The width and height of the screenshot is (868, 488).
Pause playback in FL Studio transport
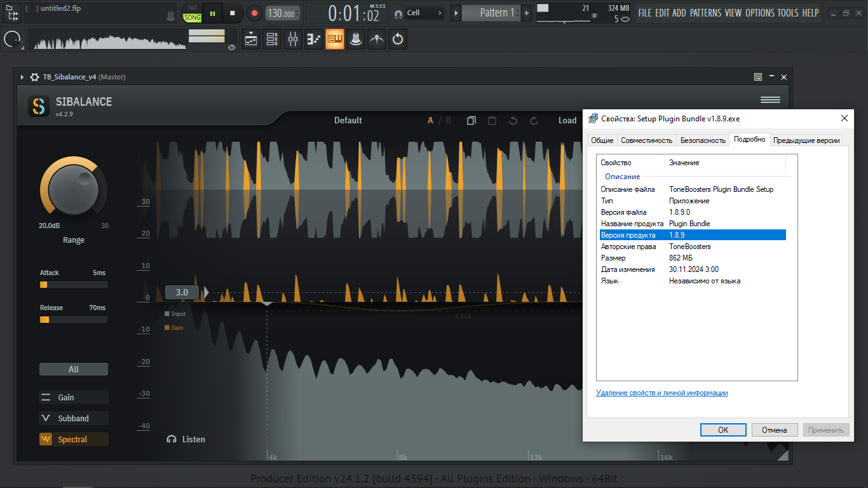click(x=212, y=13)
